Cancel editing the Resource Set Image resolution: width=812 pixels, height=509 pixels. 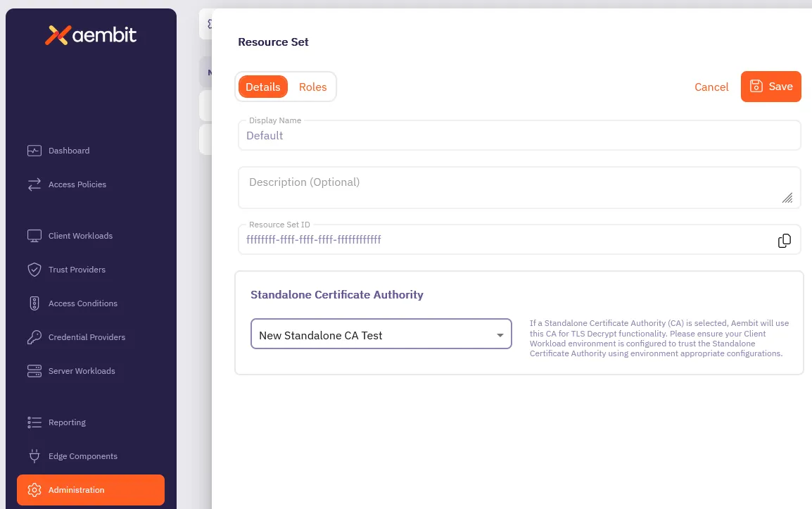click(x=711, y=87)
